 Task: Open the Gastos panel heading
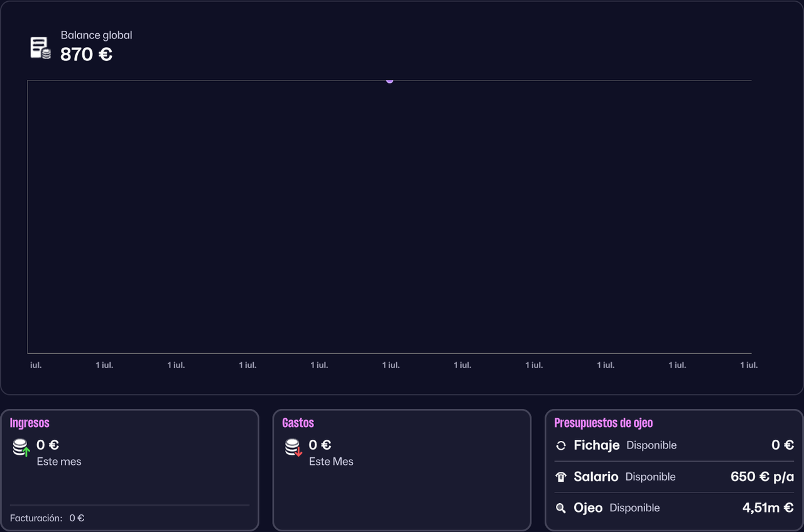[298, 423]
